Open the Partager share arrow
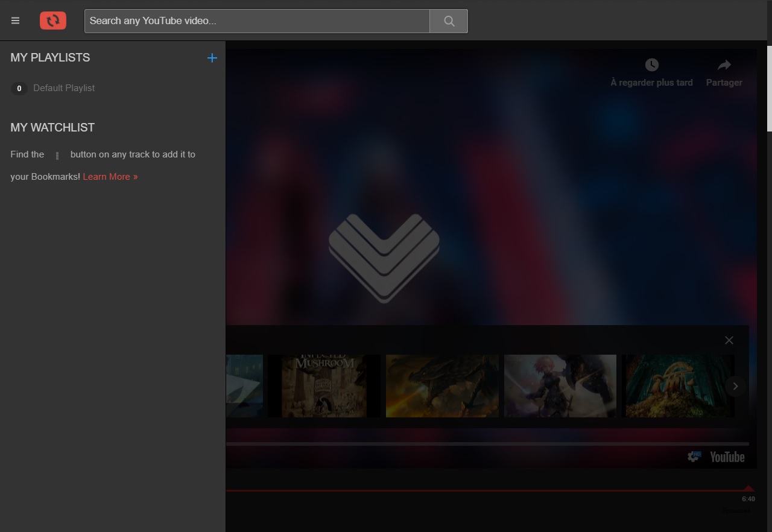Viewport: 772px width, 532px height. [x=724, y=65]
